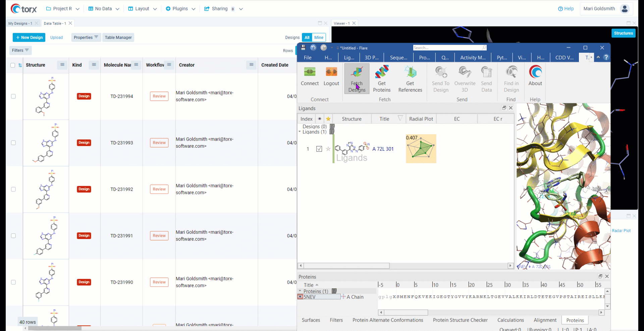Click the torx logo

pyautogui.click(x=23, y=9)
